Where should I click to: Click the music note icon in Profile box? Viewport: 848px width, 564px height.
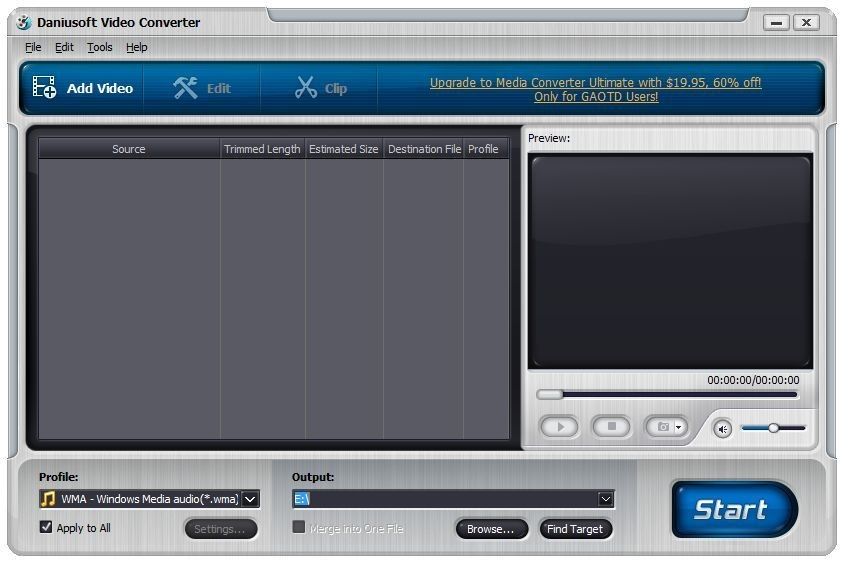click(x=49, y=499)
